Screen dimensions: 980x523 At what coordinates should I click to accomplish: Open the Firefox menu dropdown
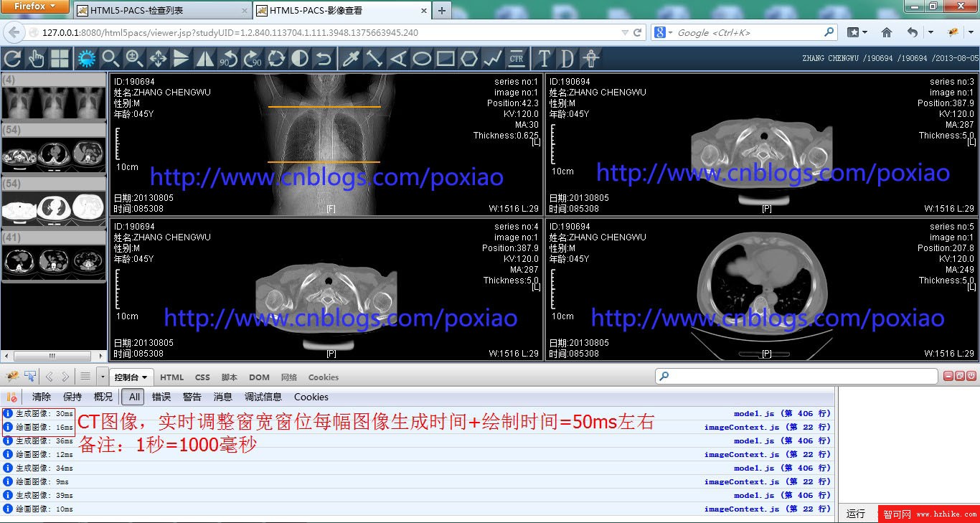(x=34, y=6)
